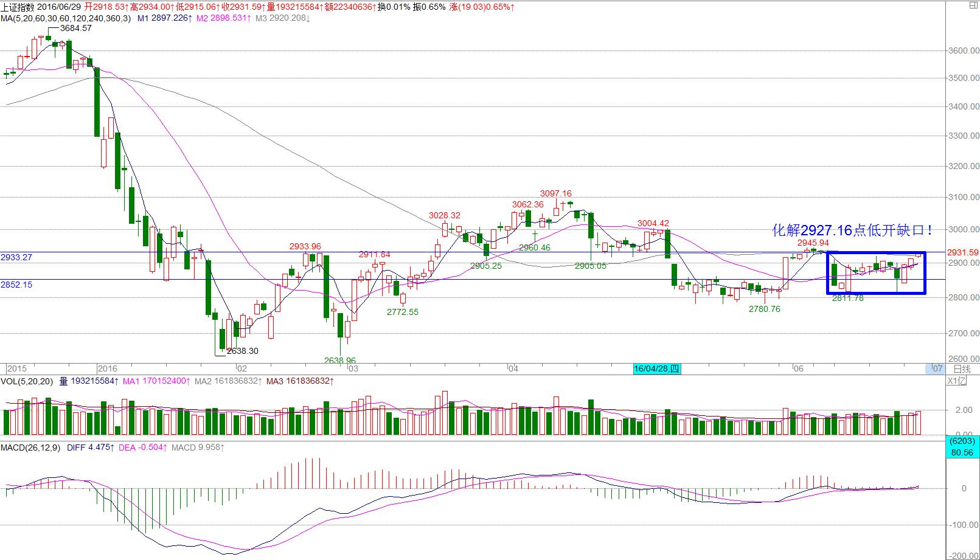Click the DEA -0.504 value
The height and width of the screenshot is (560, 980).
pos(143,448)
